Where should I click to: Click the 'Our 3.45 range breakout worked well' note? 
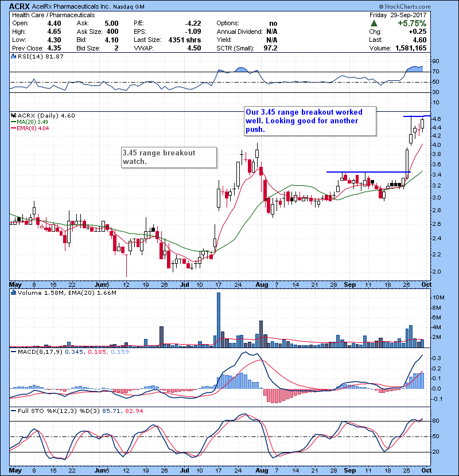click(x=310, y=121)
